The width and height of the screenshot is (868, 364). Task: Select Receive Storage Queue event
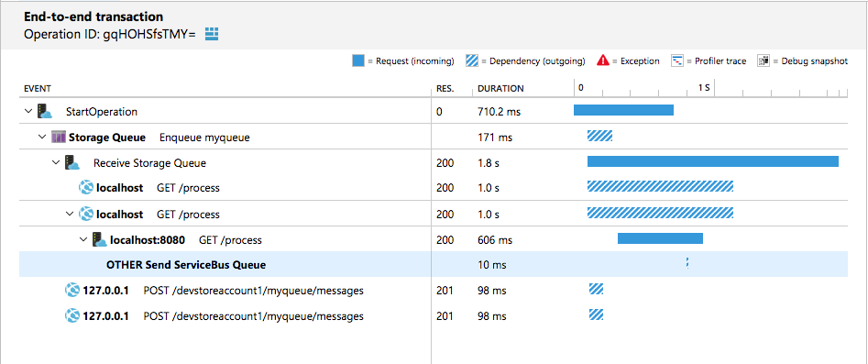click(149, 163)
